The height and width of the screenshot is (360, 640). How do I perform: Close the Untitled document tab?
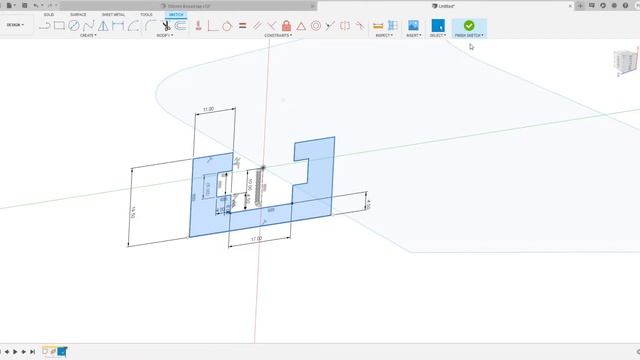tap(570, 6)
